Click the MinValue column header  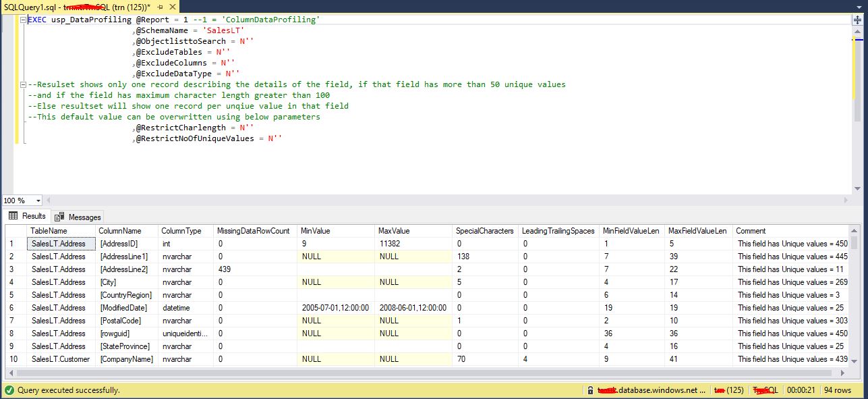point(336,231)
